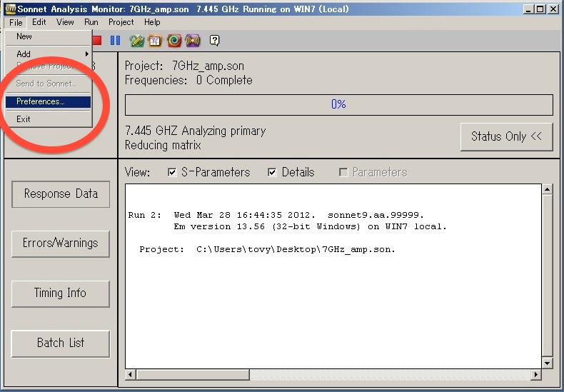This screenshot has width=564, height=392.
Task: Click the question mark help icon
Action: (x=214, y=41)
